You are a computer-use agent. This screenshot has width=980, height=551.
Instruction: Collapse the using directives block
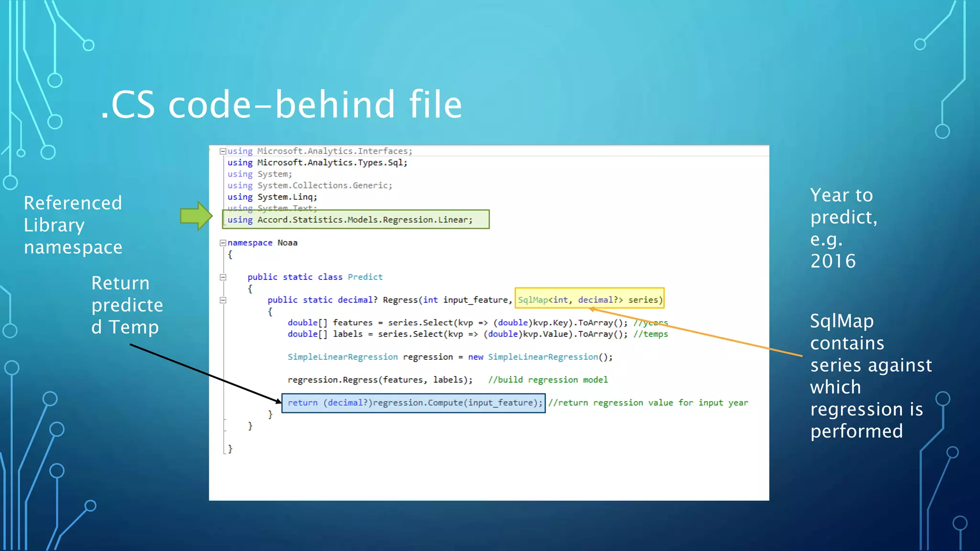(223, 151)
